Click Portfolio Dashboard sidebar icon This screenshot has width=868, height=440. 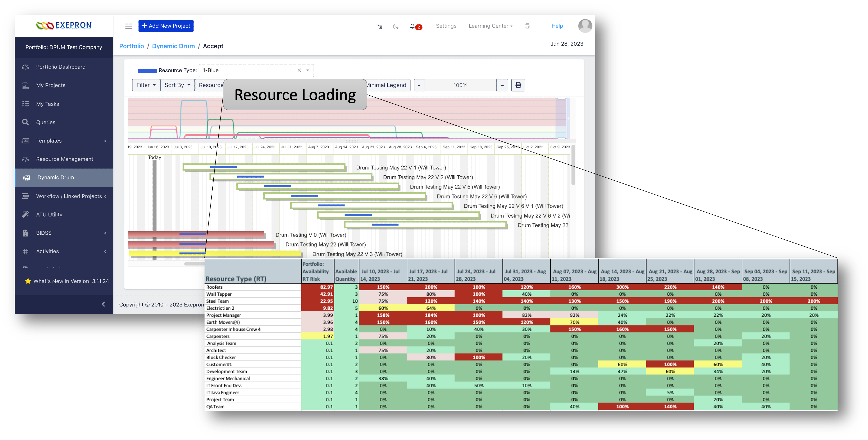tap(25, 67)
